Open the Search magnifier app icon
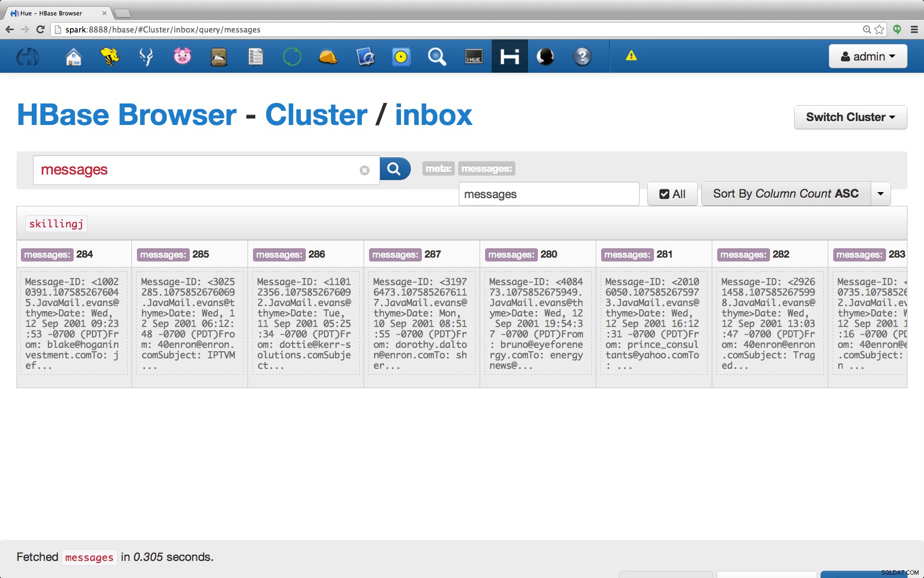Image resolution: width=924 pixels, height=578 pixels. pos(437,56)
